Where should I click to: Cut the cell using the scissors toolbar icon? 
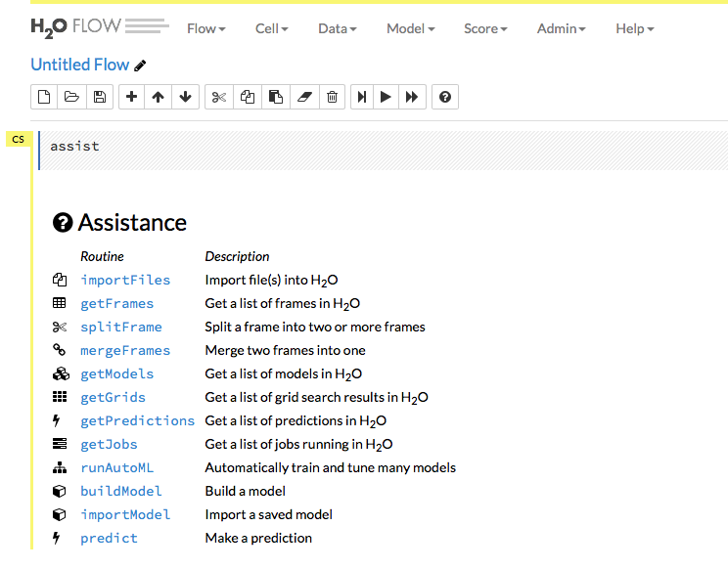pos(218,97)
